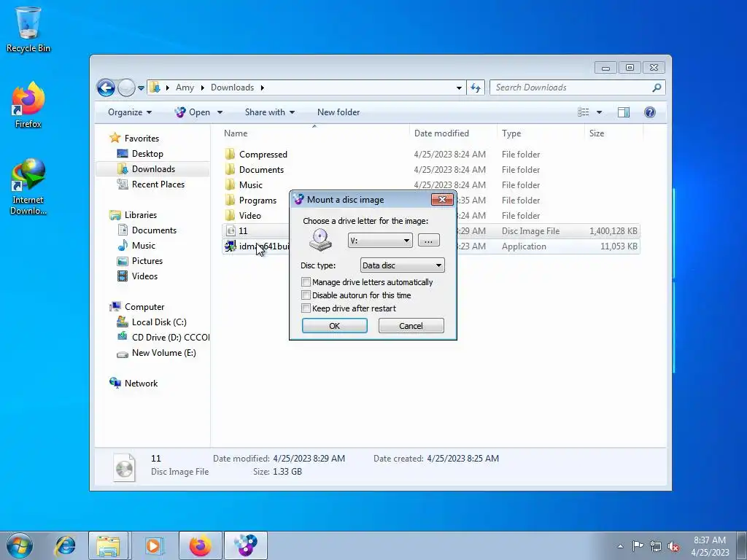Click the Back arrow in Explorer
The image size is (747, 560).
click(106, 87)
